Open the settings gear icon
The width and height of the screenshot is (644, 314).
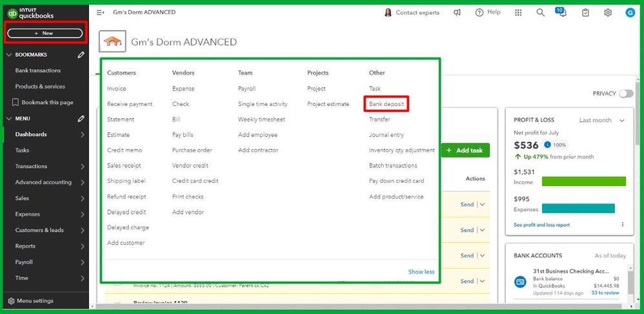608,13
